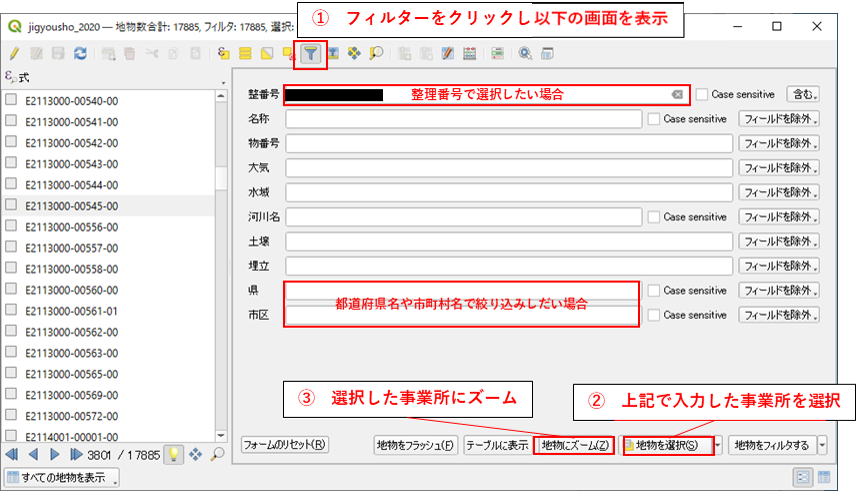The height and width of the screenshot is (491, 856).
Task: Click the deselect all features icon
Action: tap(289, 54)
